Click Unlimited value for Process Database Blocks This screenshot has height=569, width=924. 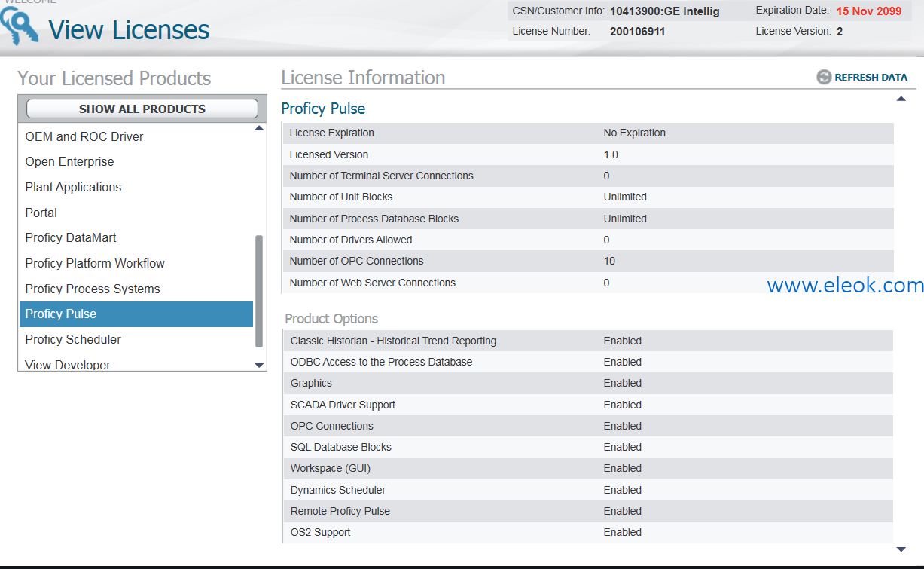(625, 219)
